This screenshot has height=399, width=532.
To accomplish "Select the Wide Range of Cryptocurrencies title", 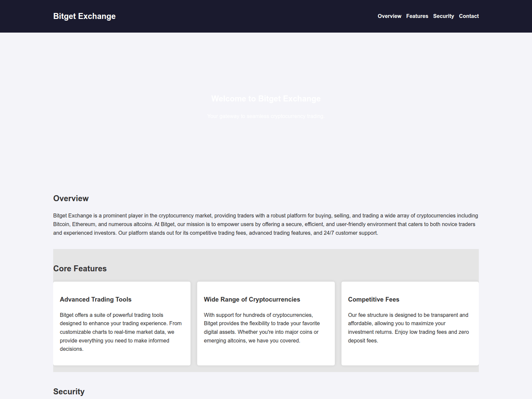I will [252, 300].
